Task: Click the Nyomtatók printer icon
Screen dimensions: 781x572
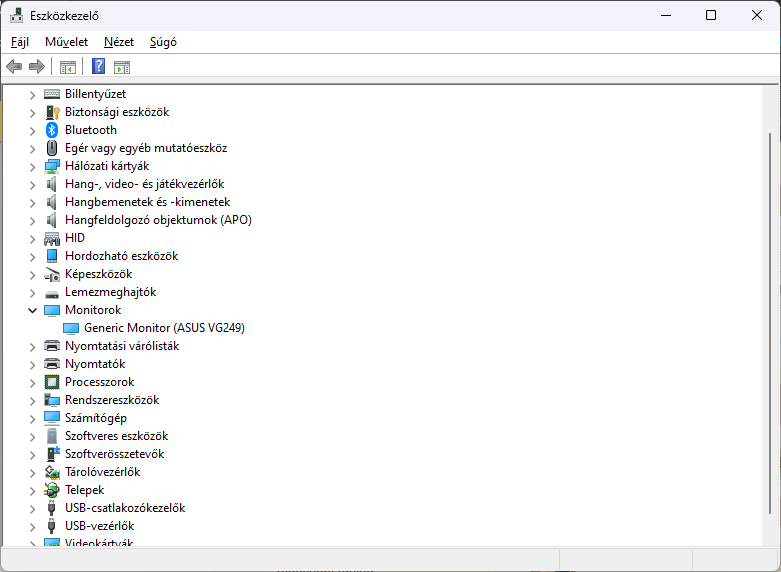Action: click(52, 364)
